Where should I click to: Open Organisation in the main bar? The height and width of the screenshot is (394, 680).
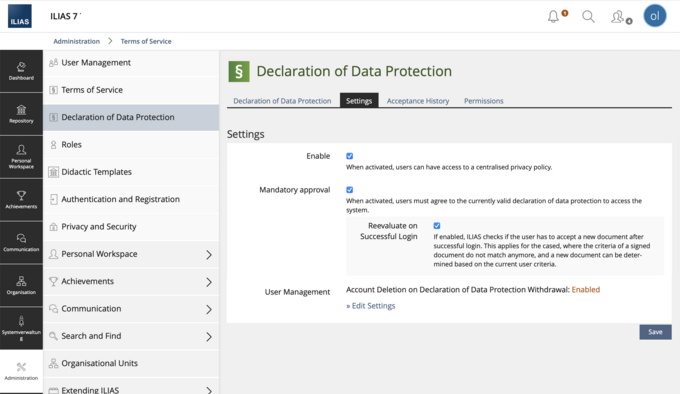pos(21,286)
